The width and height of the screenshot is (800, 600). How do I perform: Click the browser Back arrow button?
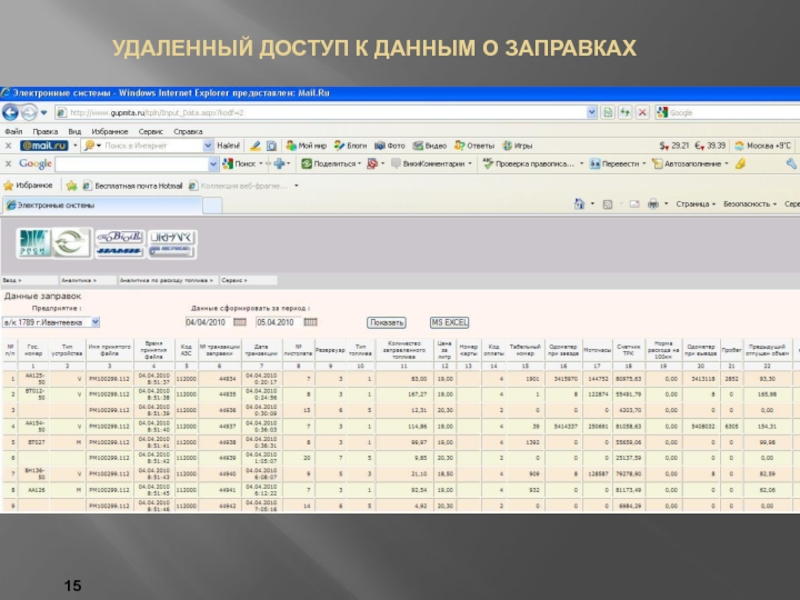pyautogui.click(x=11, y=112)
